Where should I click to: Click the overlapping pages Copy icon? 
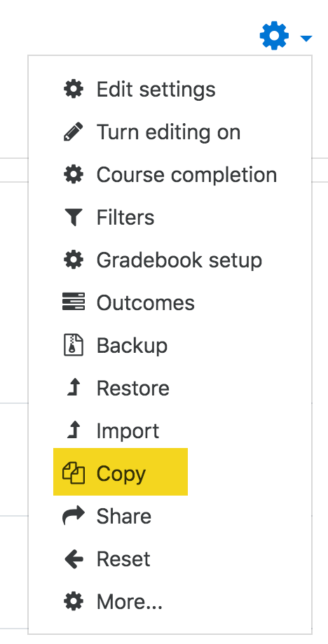pyautogui.click(x=74, y=473)
